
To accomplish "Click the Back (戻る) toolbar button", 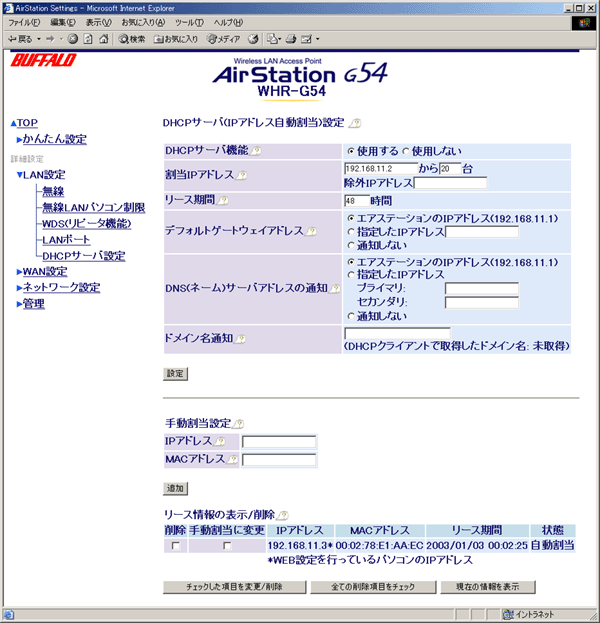I will (20, 39).
